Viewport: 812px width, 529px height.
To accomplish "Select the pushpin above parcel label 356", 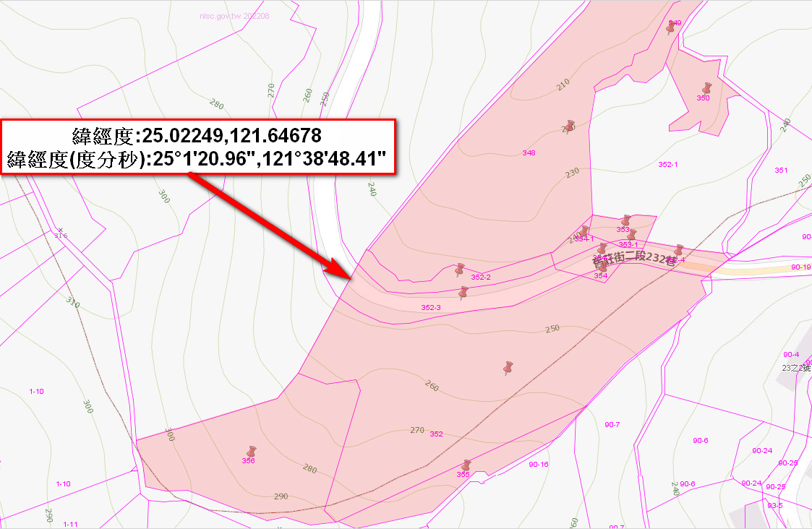I will click(251, 452).
